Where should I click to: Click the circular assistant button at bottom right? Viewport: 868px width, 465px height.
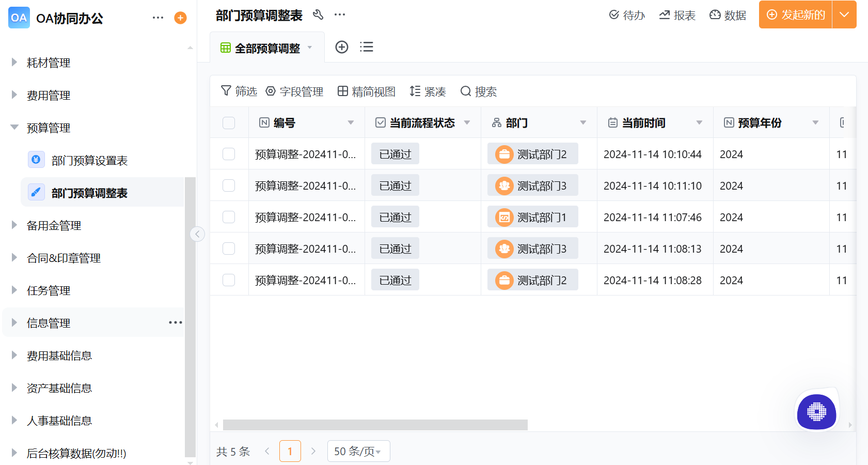click(x=816, y=413)
